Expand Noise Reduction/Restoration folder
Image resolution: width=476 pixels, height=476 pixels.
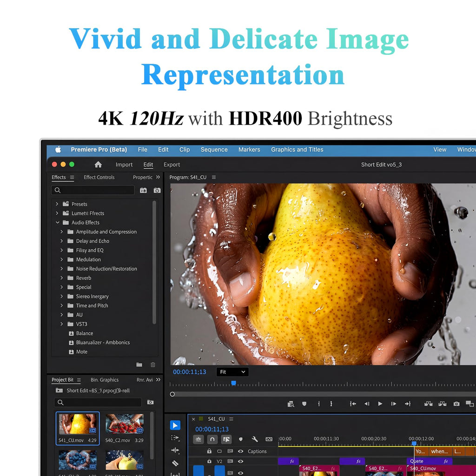pyautogui.click(x=62, y=269)
